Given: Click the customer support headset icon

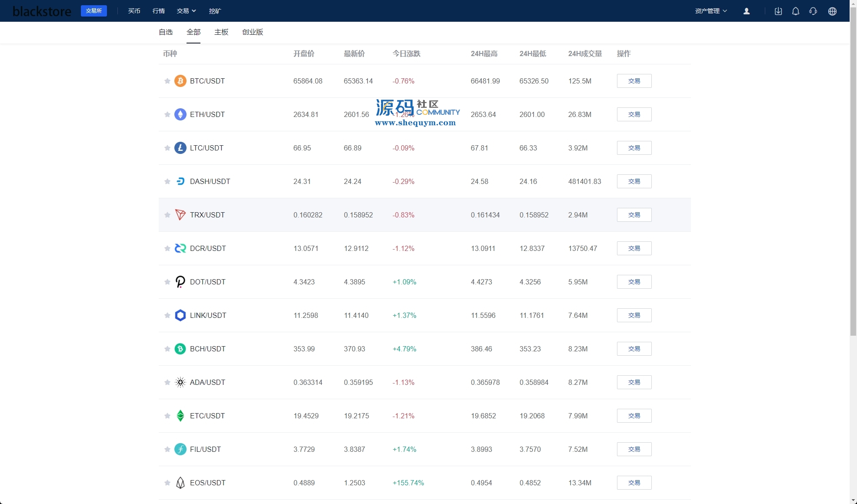Looking at the screenshot, I should tap(813, 11).
